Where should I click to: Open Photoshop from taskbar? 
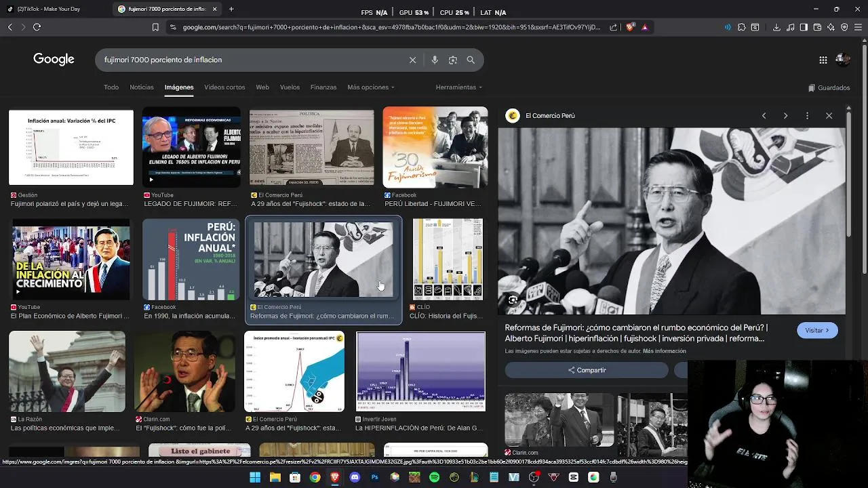[x=374, y=477]
